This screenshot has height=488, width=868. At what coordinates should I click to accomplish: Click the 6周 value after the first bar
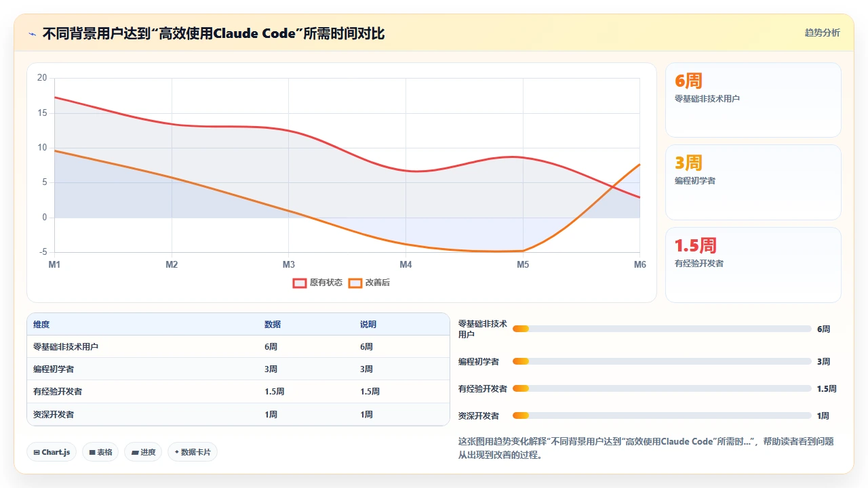click(823, 329)
